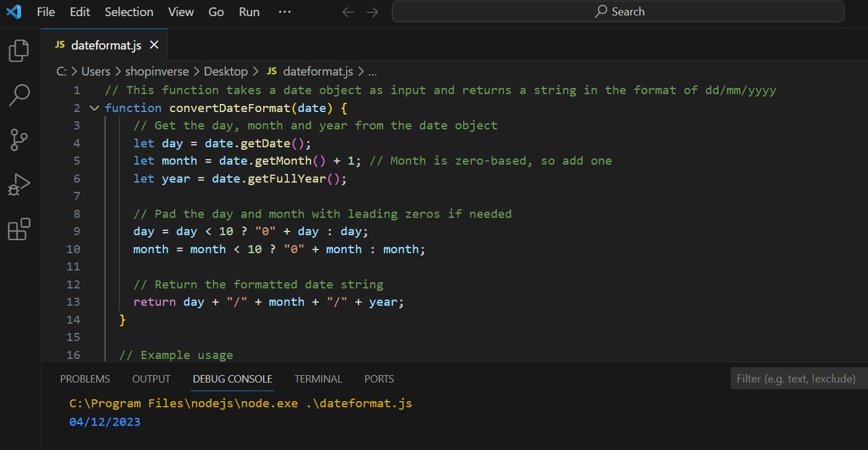Image resolution: width=868 pixels, height=450 pixels.
Task: Go forward with the right arrow
Action: (372, 12)
